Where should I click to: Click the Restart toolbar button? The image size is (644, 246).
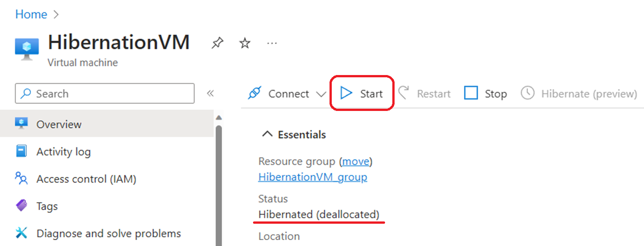coord(424,94)
